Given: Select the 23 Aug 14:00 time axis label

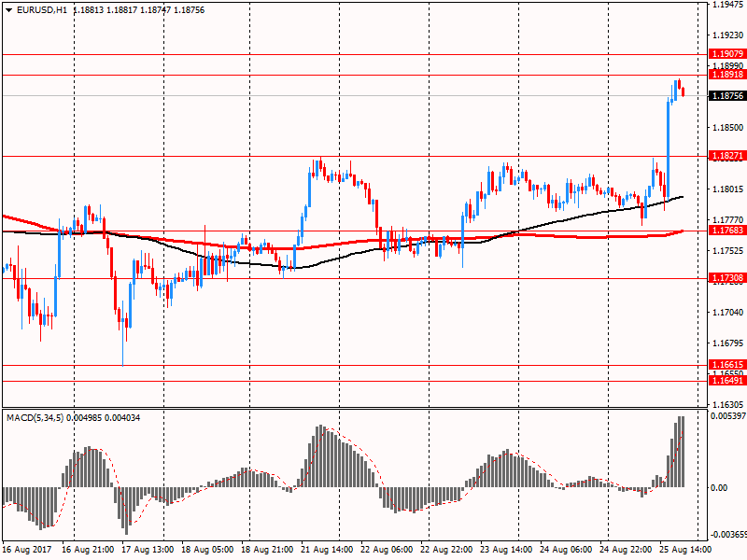Looking at the screenshot, I should 506,550.
